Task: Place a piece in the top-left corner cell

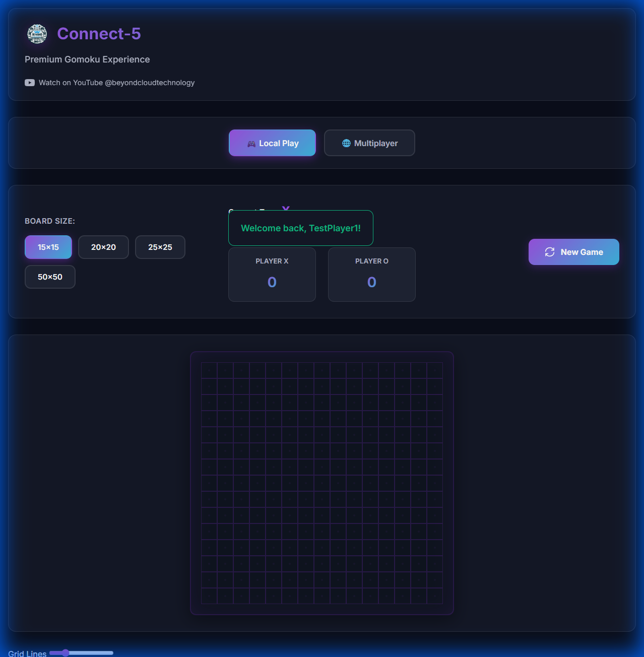Action: tap(209, 370)
